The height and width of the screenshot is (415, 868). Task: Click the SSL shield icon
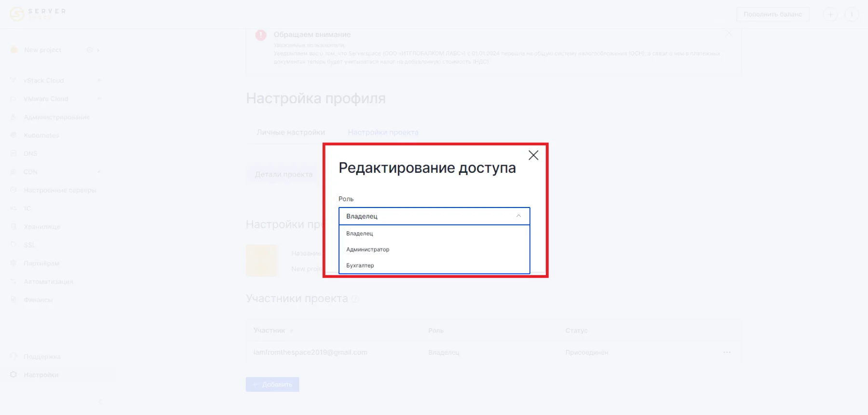pos(14,245)
